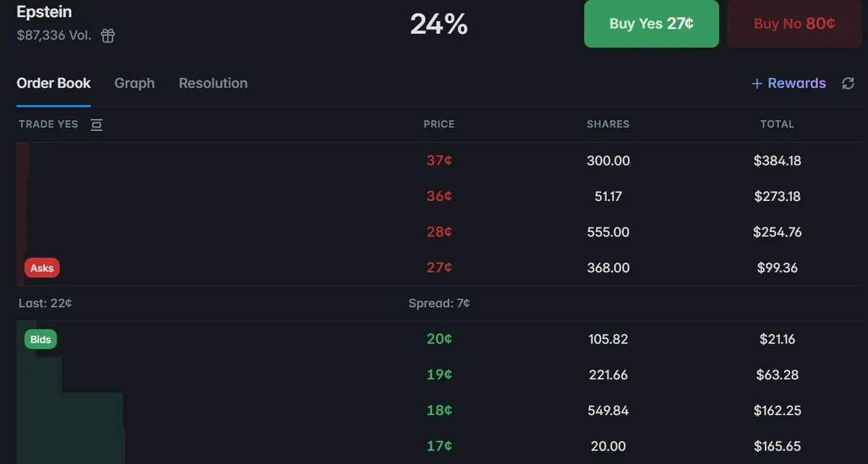Click the Buy Yes 27¢ button
The width and height of the screenshot is (868, 464).
[x=651, y=24]
